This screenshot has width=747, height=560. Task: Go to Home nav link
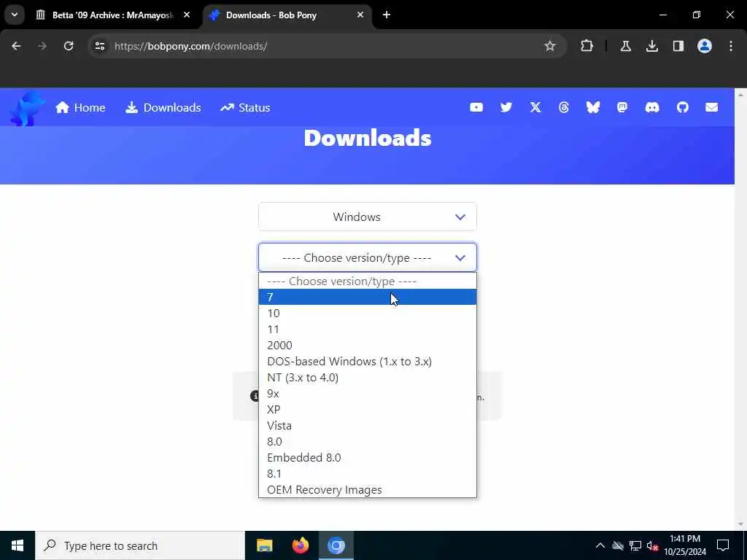click(x=80, y=108)
